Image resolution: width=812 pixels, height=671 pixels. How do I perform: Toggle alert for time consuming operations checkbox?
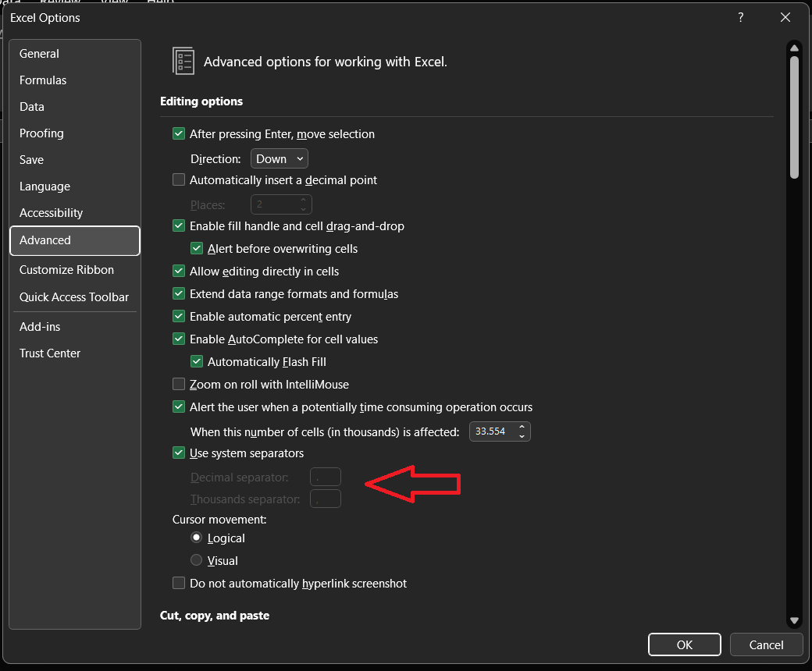click(x=179, y=407)
